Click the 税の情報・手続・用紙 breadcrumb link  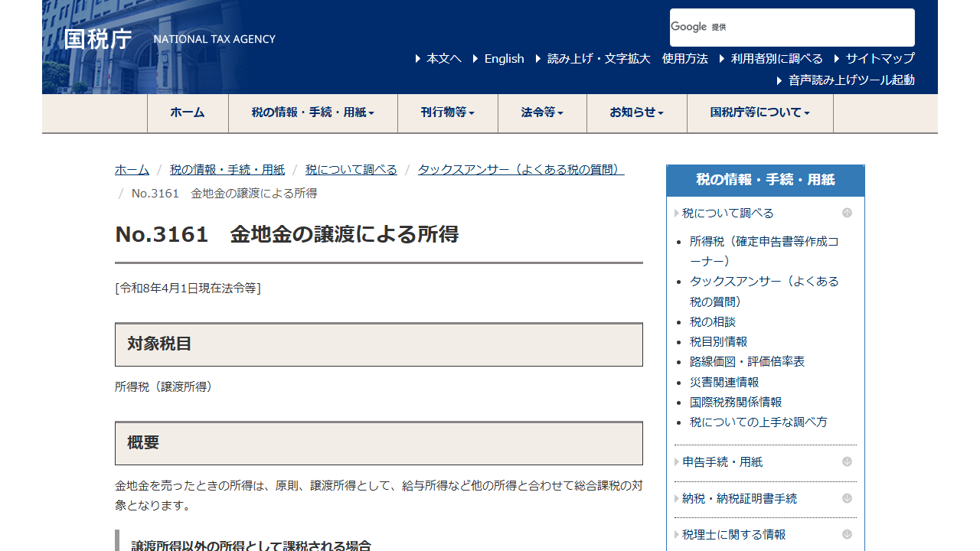coord(227,170)
